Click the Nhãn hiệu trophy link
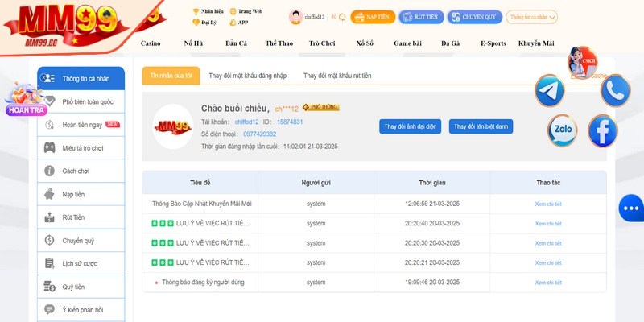This screenshot has width=644, height=322. (x=208, y=11)
